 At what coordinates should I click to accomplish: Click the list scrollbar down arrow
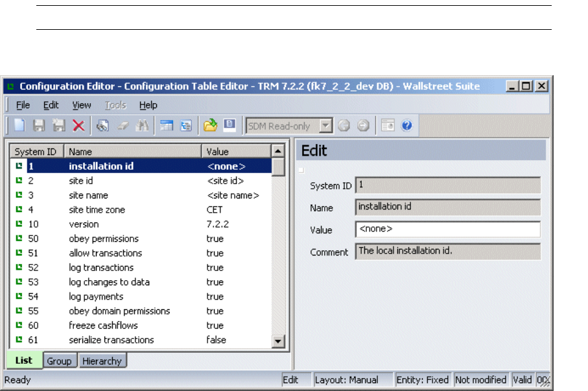pyautogui.click(x=278, y=341)
